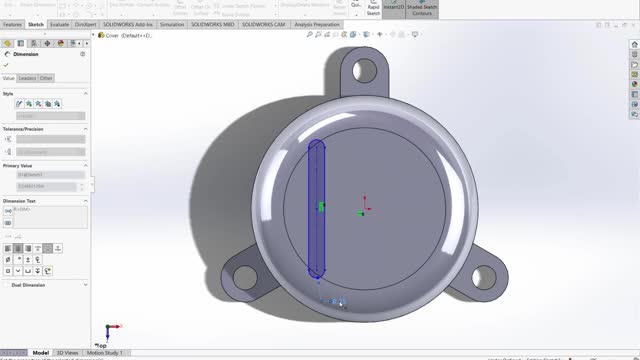This screenshot has height=360, width=640.
Task: Expand the Cover part tree flyout
Action: tap(93, 35)
